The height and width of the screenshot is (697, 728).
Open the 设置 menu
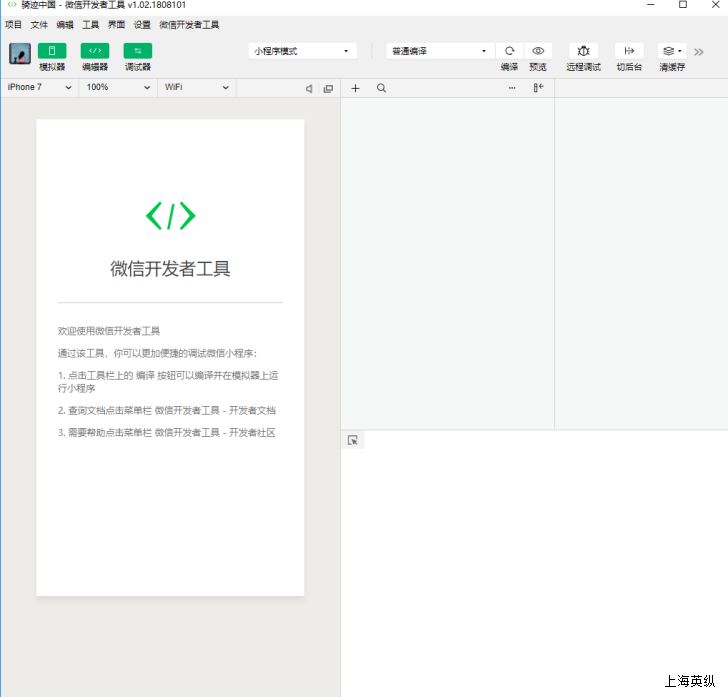[x=142, y=25]
